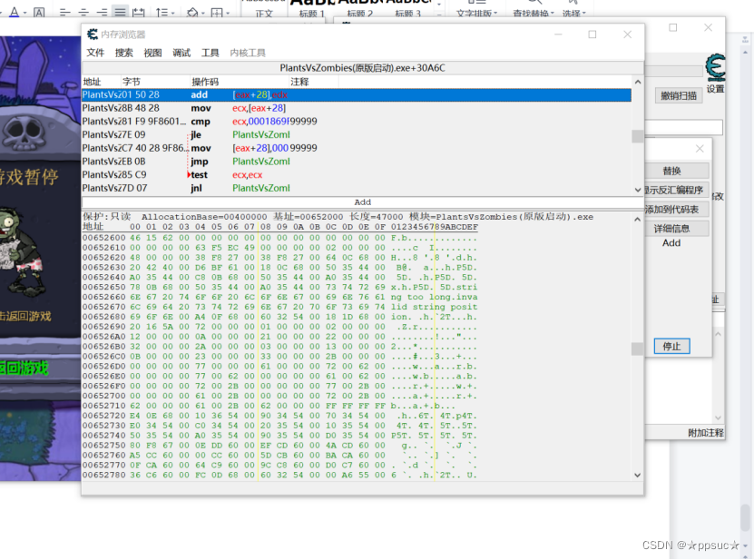Click disassembler scrollbar down arrow

tap(638, 190)
